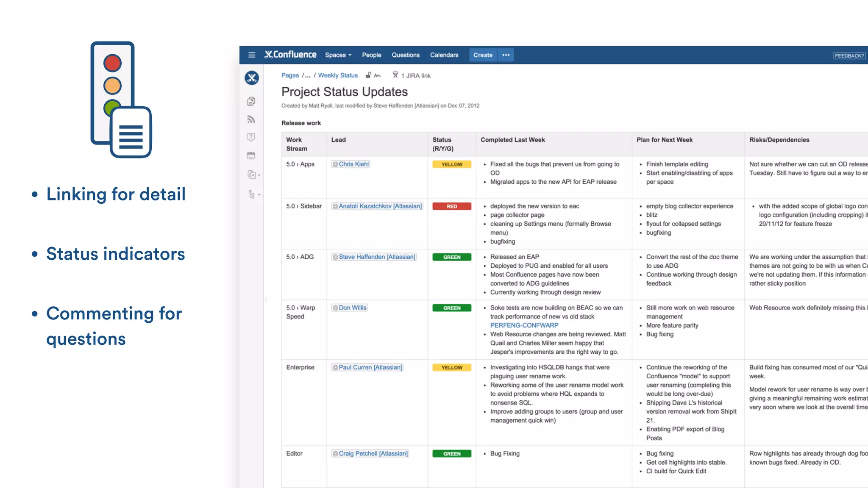Viewport: 868px width, 488px height.
Task: Click the YELLOW status for 5.0 Apps
Action: click(x=452, y=164)
